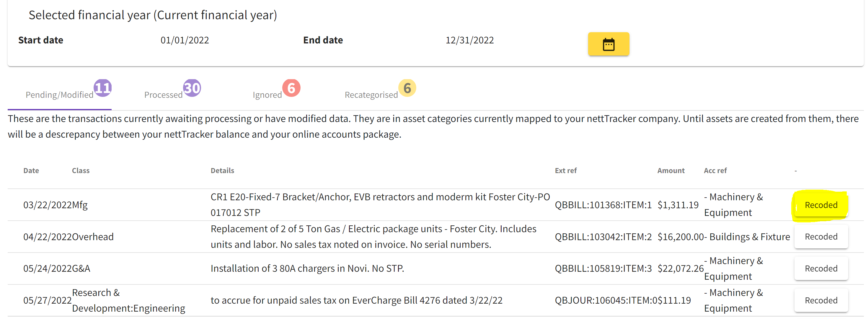Click the purple 30 badge on Processed
The height and width of the screenshot is (319, 868).
click(x=192, y=88)
